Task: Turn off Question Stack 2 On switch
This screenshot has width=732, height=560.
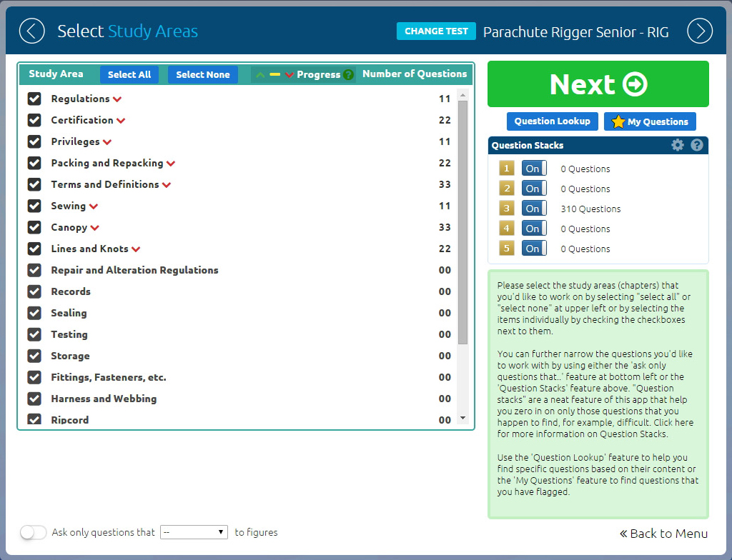Action: [534, 189]
